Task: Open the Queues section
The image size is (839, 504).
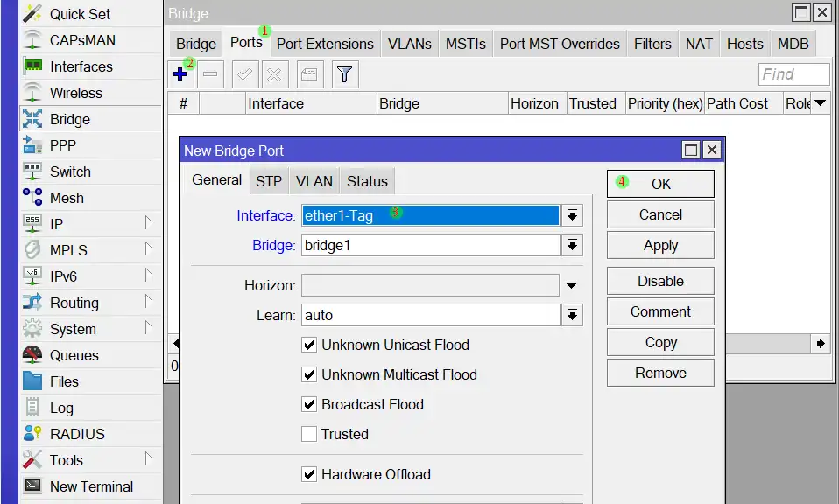Action: pos(74,355)
